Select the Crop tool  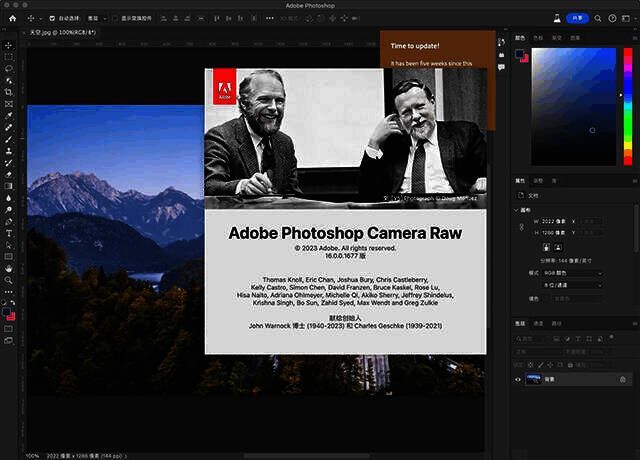9,92
